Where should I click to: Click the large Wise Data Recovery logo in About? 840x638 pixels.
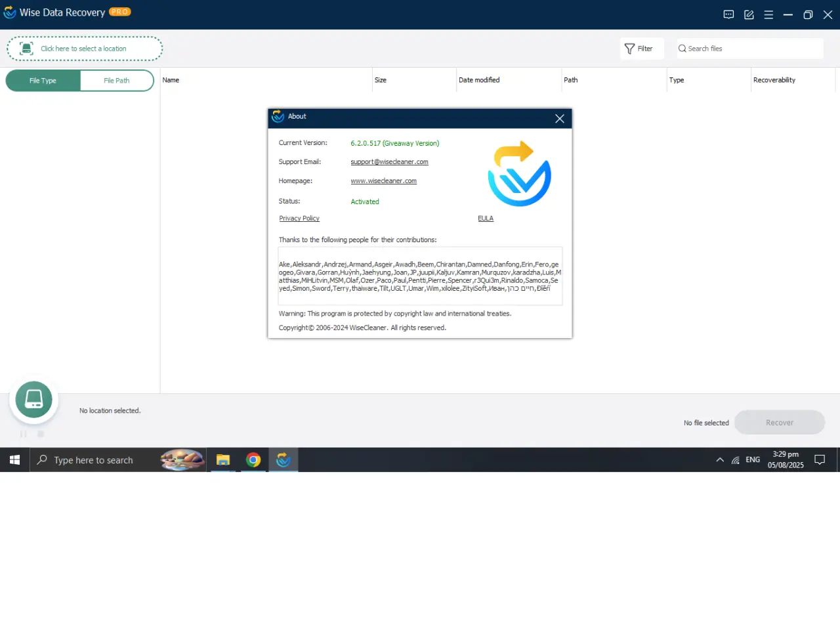pyautogui.click(x=520, y=173)
